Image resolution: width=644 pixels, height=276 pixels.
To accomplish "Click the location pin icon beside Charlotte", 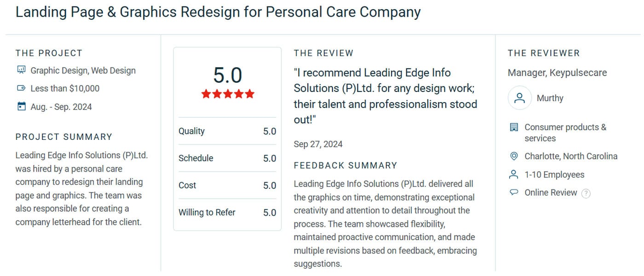I will [x=513, y=156].
